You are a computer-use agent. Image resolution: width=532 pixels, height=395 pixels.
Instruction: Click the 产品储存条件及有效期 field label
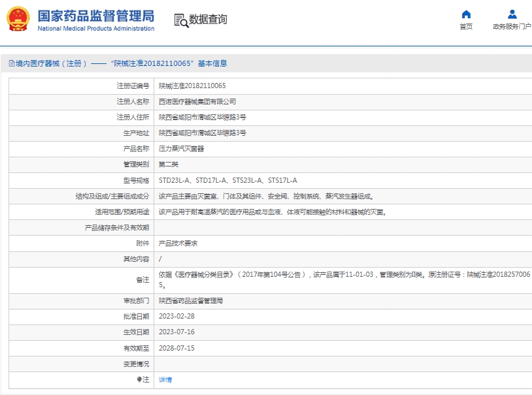click(x=117, y=227)
